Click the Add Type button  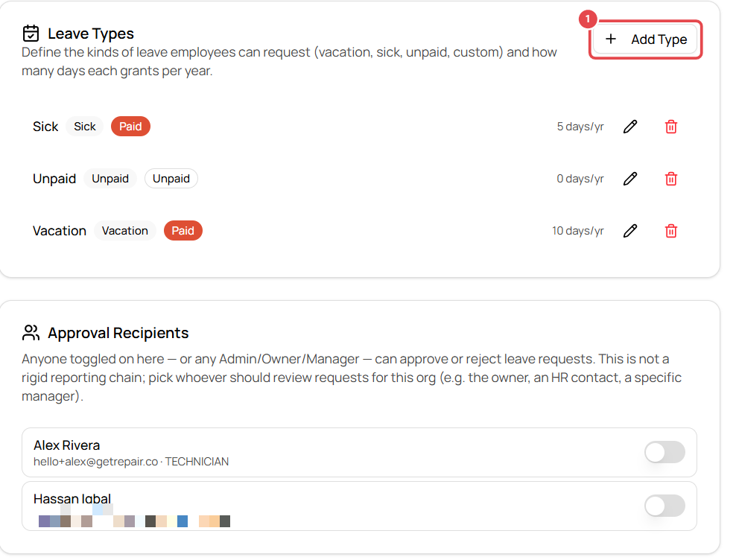point(645,39)
